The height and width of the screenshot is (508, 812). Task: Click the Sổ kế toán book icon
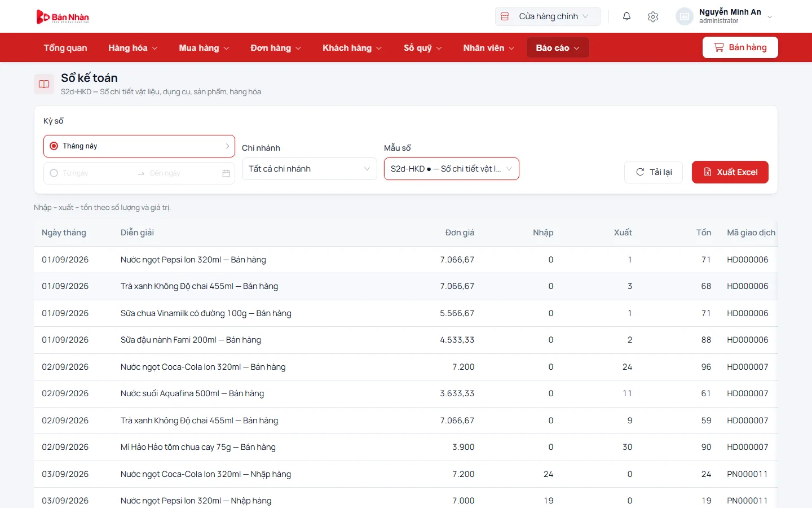pyautogui.click(x=44, y=84)
